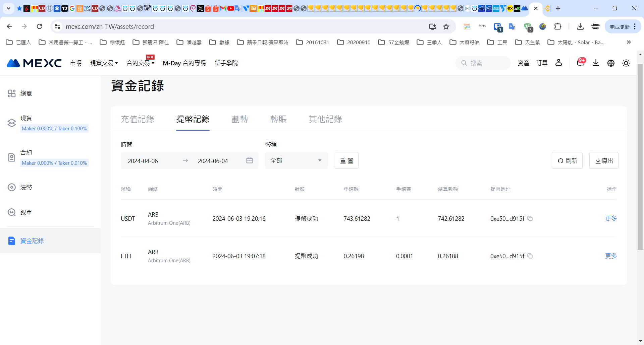
Task: Click the fiat (法幣) sidebar icon
Action: pos(12,187)
